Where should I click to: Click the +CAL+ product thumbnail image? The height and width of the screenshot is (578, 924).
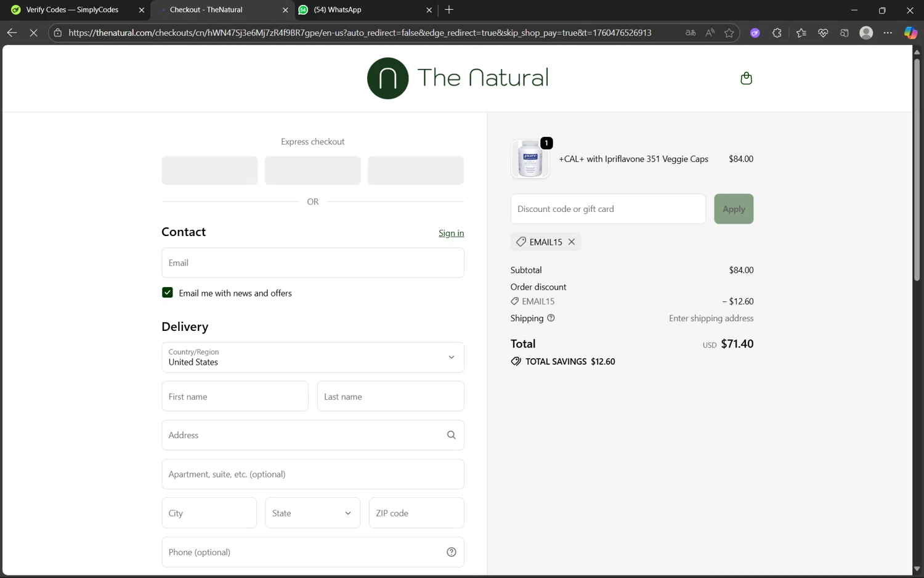pos(530,159)
